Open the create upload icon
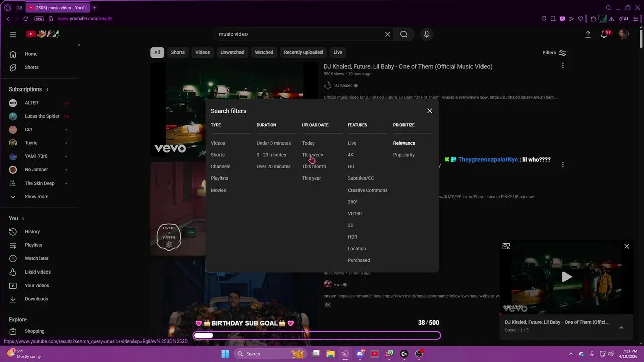This screenshot has height=362, width=644. (x=588, y=34)
